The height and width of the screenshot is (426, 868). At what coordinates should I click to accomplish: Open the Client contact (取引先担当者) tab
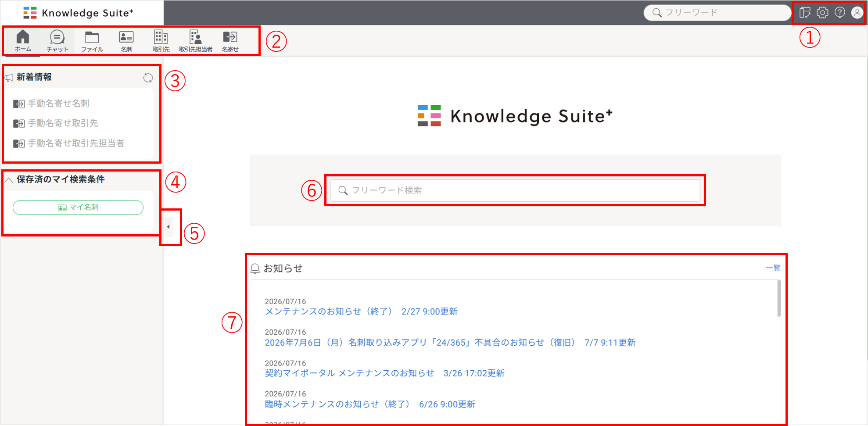click(x=195, y=41)
